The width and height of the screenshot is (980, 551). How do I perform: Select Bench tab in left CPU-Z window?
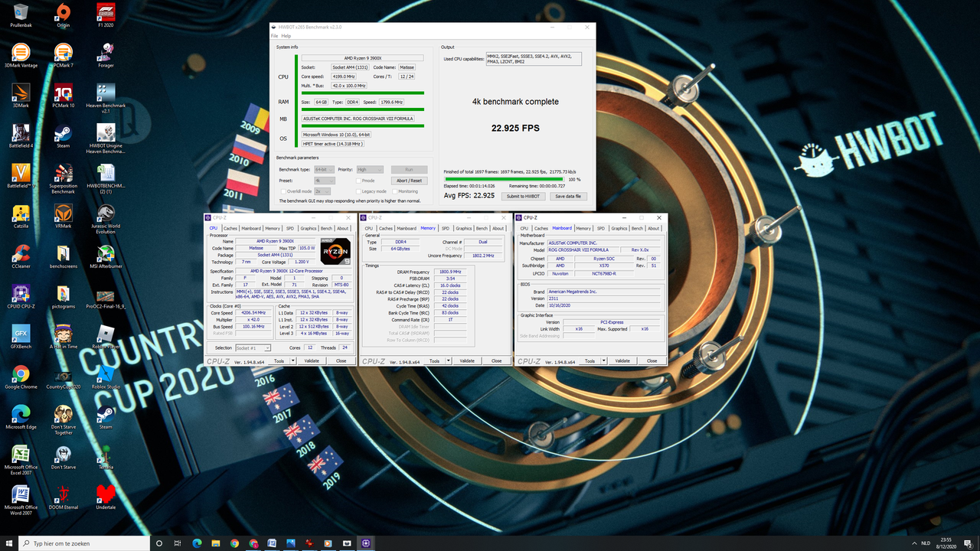point(326,228)
